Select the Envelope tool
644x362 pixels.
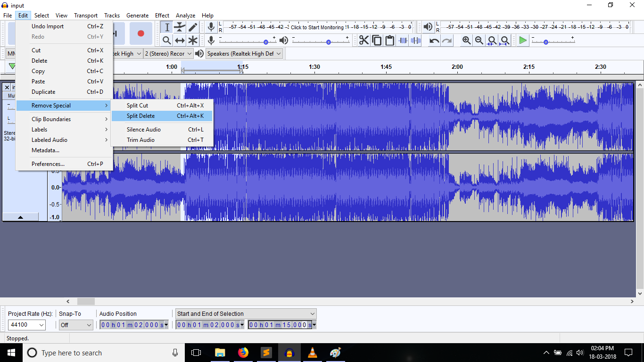pyautogui.click(x=180, y=27)
